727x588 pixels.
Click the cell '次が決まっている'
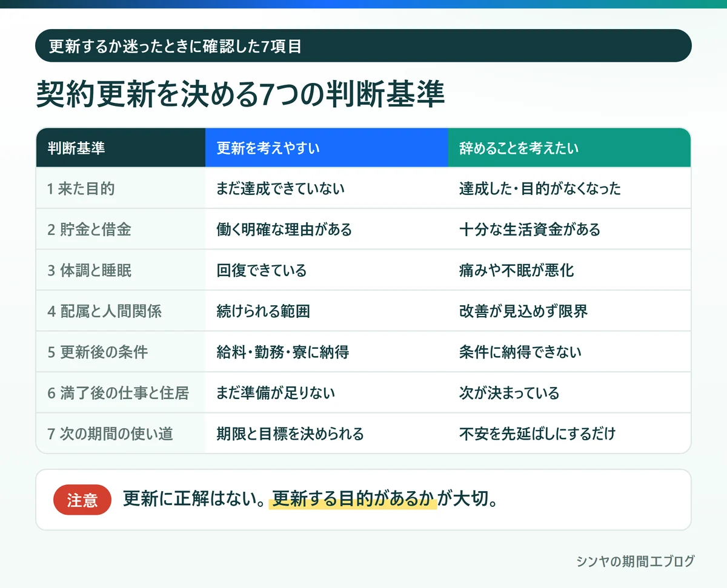(x=569, y=393)
